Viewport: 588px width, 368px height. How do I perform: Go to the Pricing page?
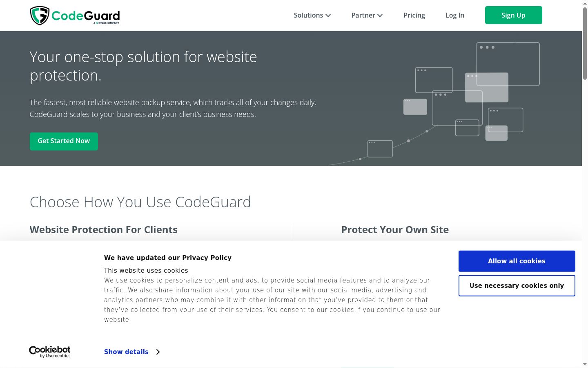414,15
